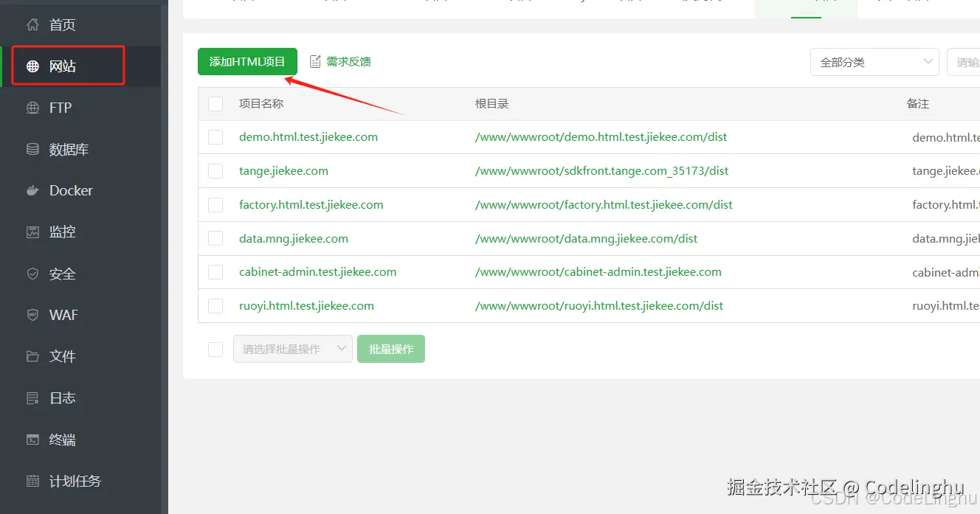Check the demo.html.test.jiekee.com row checkbox
The image size is (980, 514).
click(215, 137)
